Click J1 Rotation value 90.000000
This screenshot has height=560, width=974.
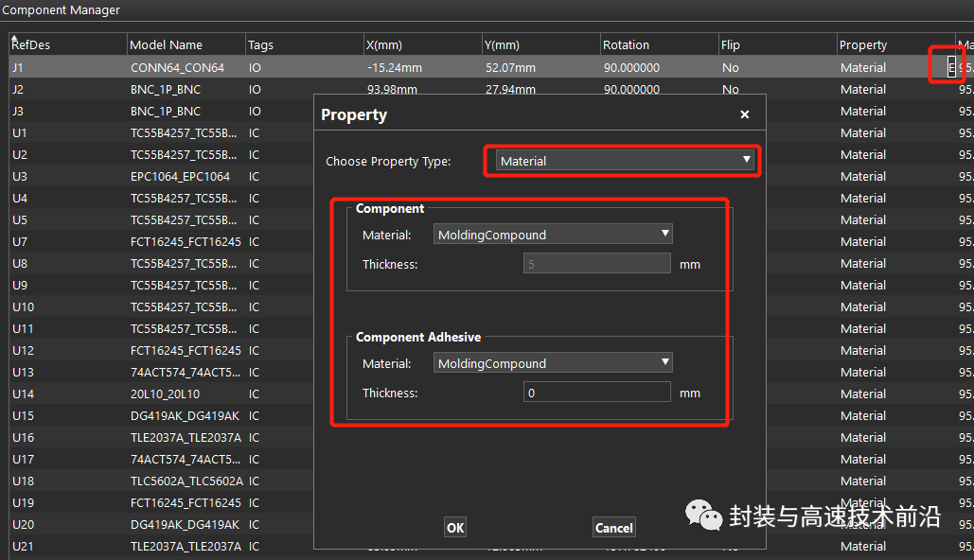pos(631,67)
